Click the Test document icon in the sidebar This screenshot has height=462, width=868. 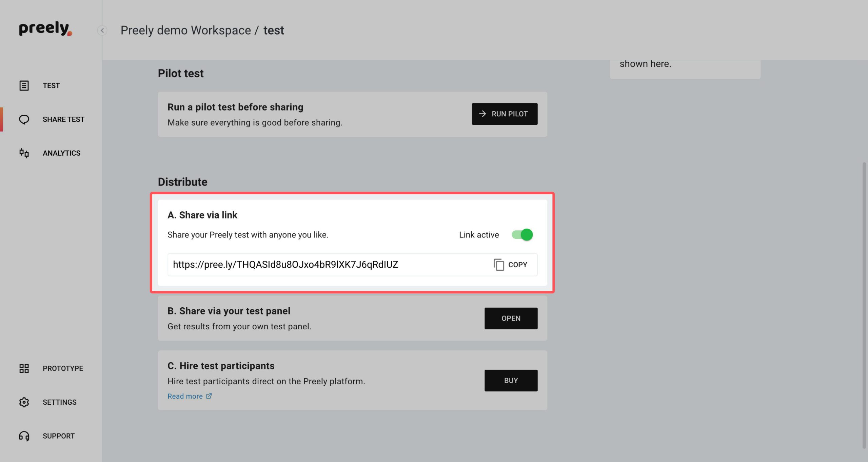pos(24,85)
